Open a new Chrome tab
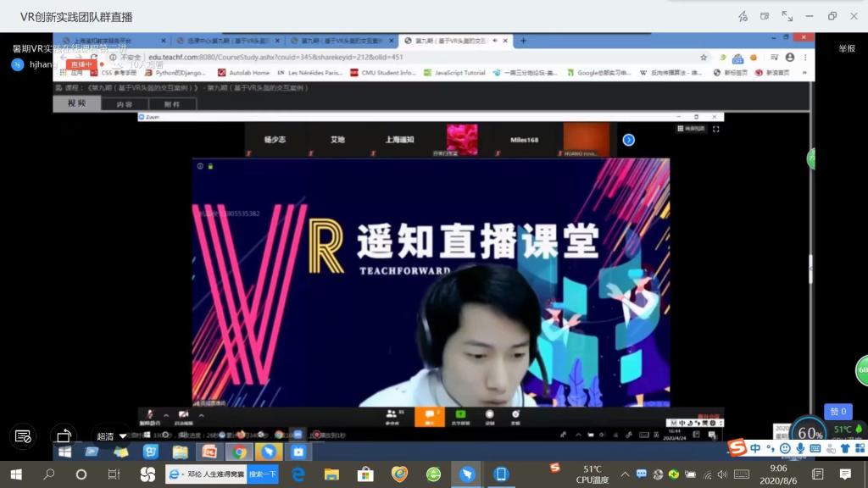 [523, 41]
